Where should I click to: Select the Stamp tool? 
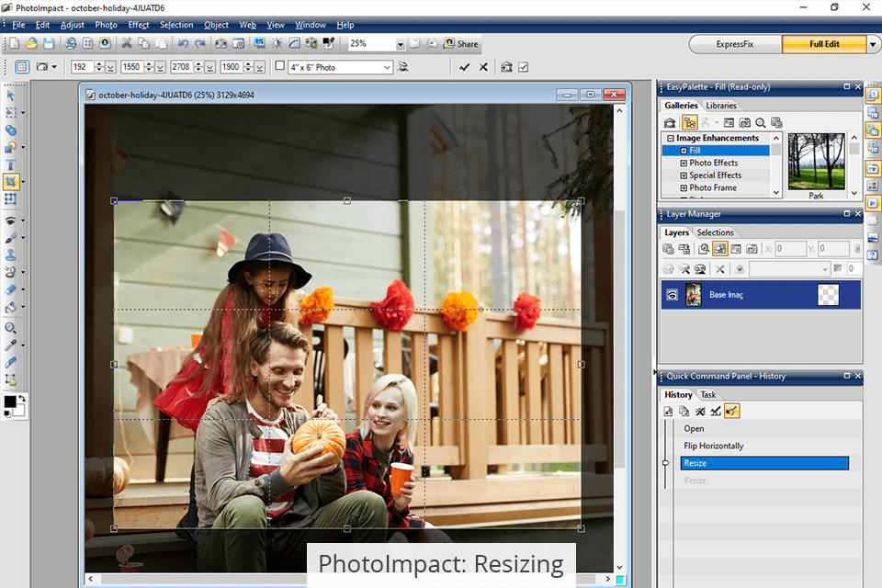(10, 254)
